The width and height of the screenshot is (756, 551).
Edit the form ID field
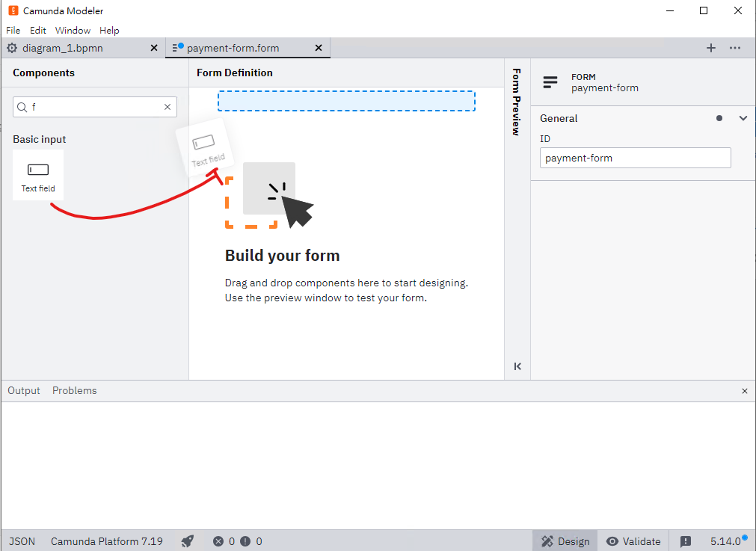point(635,158)
